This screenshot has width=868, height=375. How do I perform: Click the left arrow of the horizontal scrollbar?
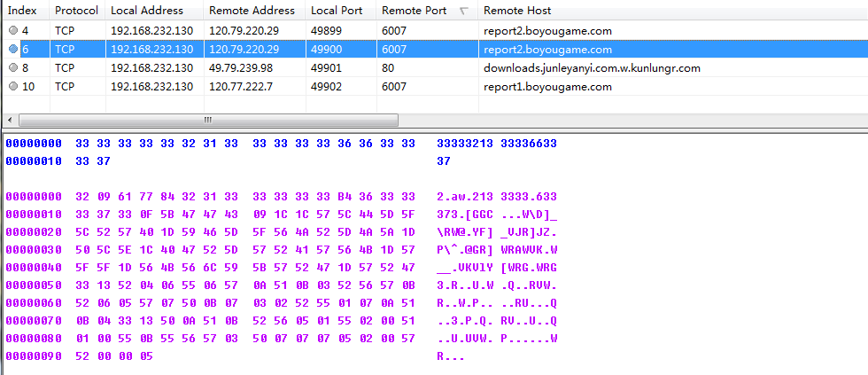pos(10,120)
